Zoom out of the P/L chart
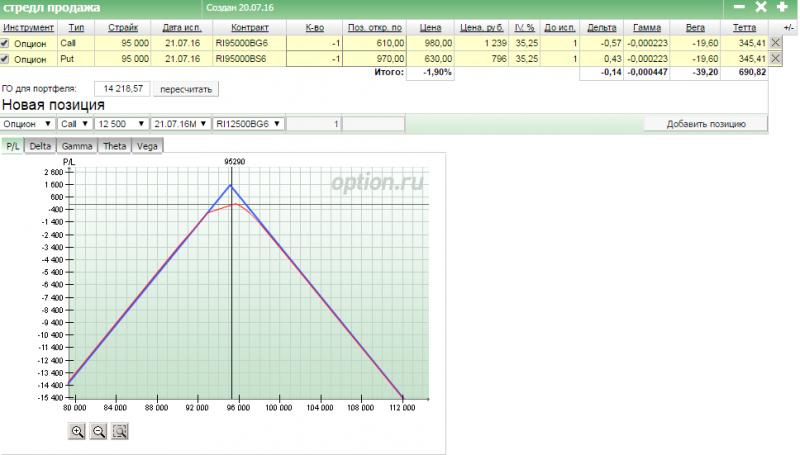This screenshot has width=800, height=455. [98, 432]
